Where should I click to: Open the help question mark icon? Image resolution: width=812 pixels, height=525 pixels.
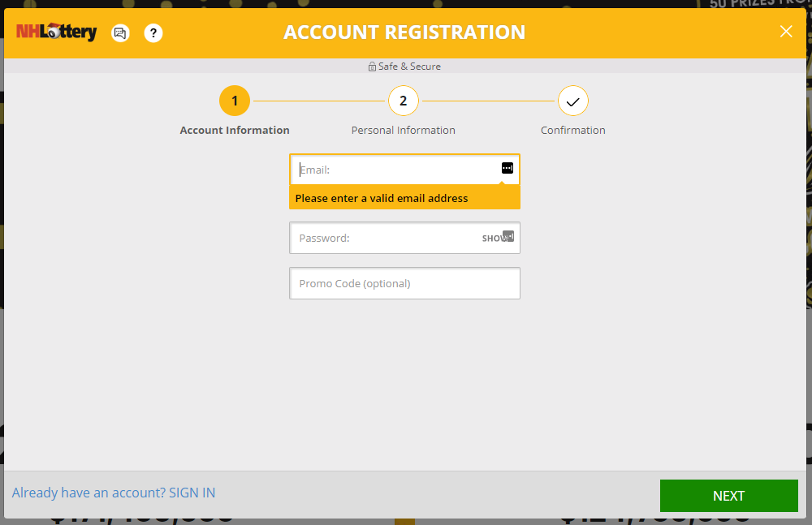tap(153, 33)
